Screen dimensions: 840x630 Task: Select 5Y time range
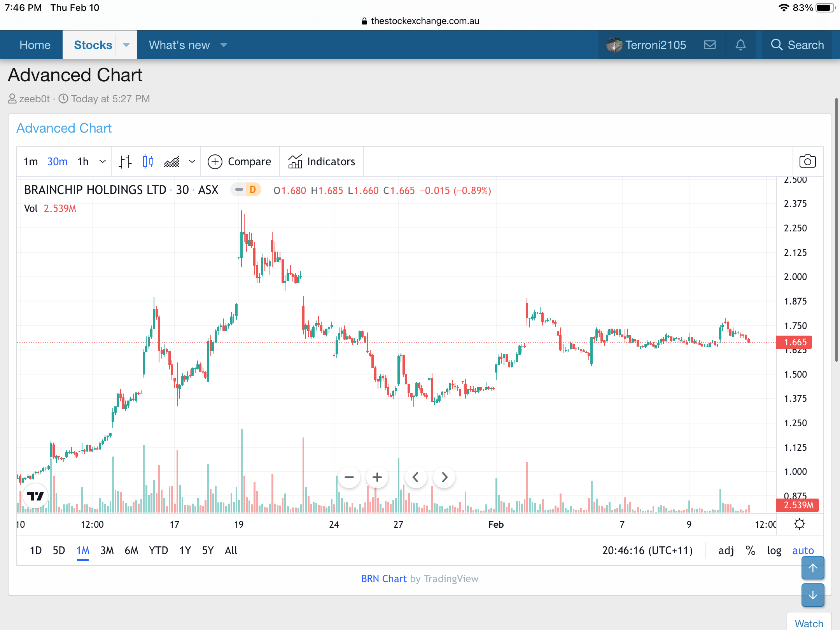pyautogui.click(x=208, y=550)
